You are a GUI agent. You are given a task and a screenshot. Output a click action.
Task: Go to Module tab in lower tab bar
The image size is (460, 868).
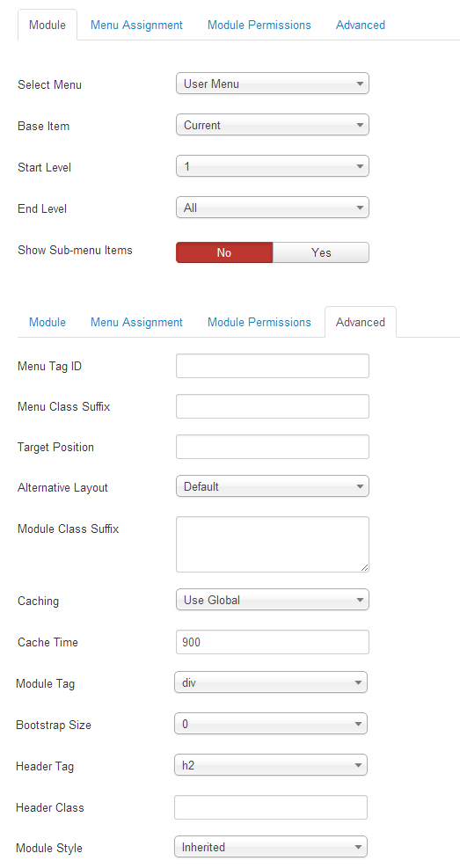tap(47, 322)
